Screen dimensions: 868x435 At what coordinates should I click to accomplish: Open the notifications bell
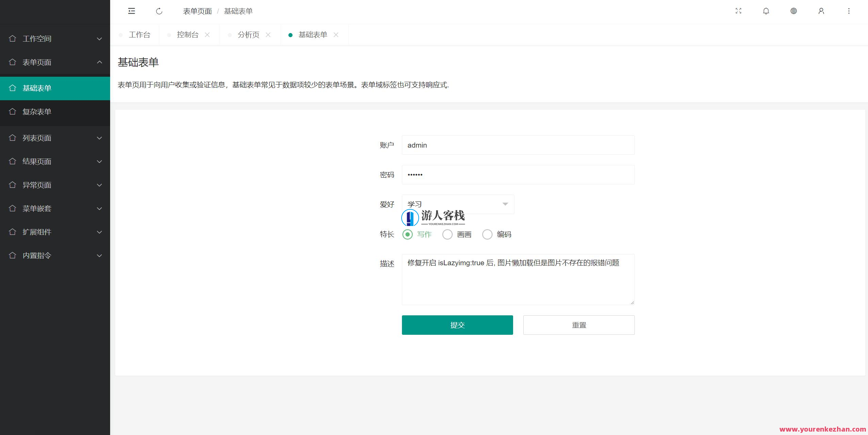[766, 11]
